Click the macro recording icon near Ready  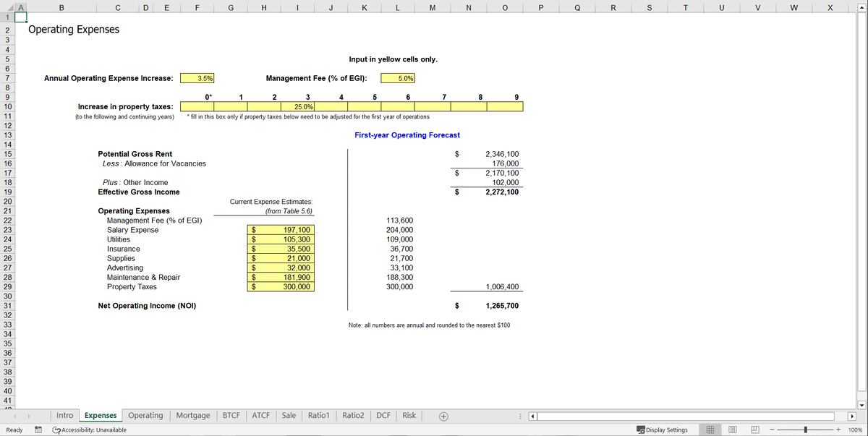click(38, 429)
